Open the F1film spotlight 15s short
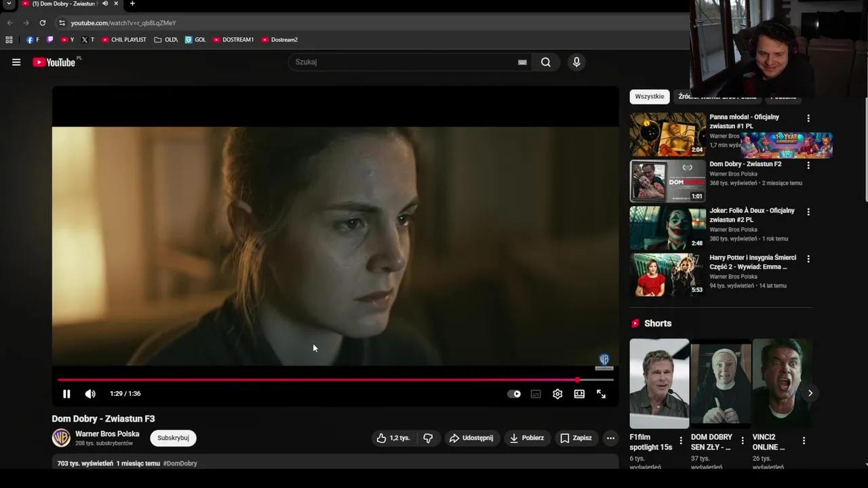Viewport: 868px width, 488px height. coord(659,384)
